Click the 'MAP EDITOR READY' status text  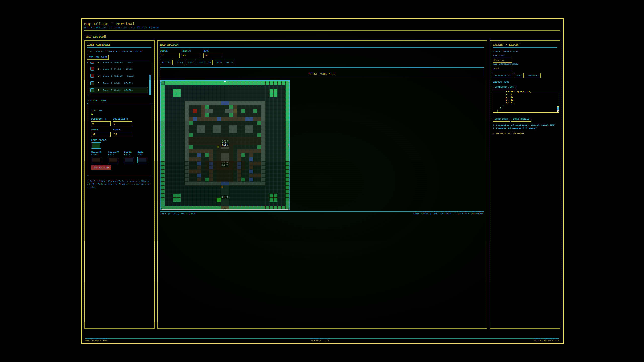coord(96,340)
